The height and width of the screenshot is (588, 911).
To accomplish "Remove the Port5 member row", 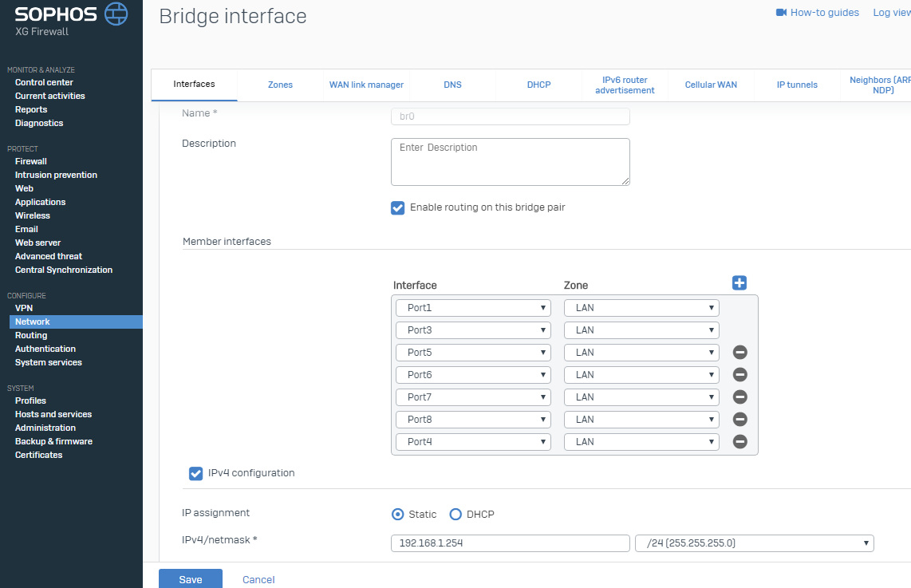I will click(739, 353).
